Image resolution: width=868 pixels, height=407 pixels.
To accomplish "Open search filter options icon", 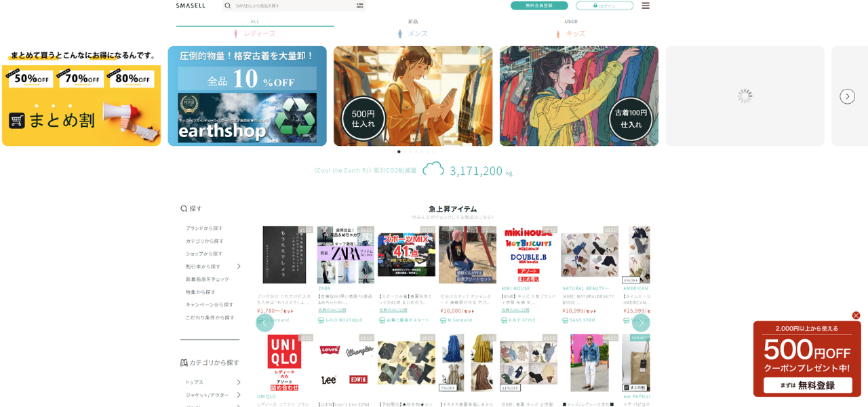I will (359, 5).
